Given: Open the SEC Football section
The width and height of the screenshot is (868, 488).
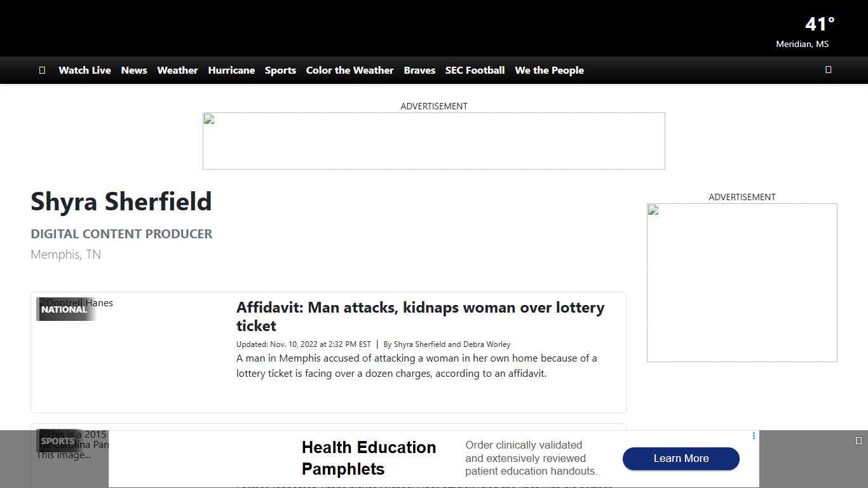Looking at the screenshot, I should (x=475, y=71).
